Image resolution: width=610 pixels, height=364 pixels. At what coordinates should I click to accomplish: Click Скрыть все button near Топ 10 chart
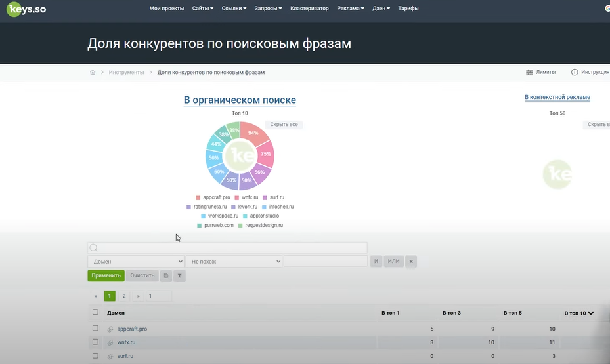[x=284, y=125]
